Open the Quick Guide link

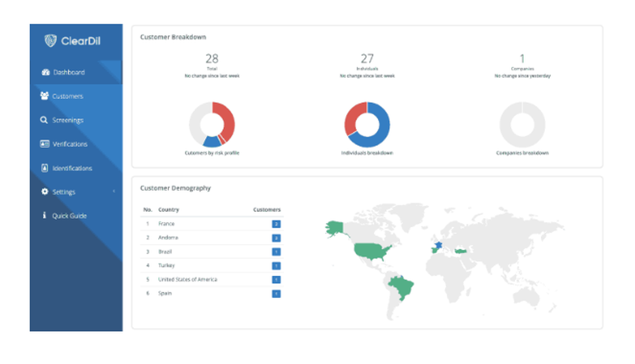[76, 216]
